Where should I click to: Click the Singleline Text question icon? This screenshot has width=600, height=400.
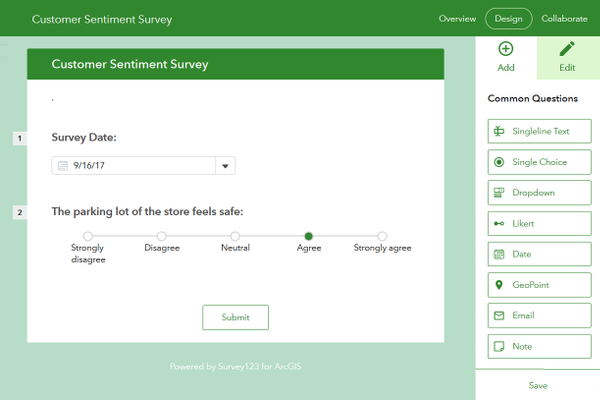coord(499,131)
